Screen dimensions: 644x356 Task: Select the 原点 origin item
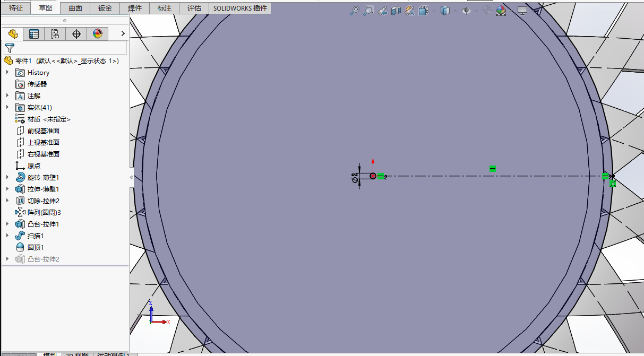coord(28,166)
